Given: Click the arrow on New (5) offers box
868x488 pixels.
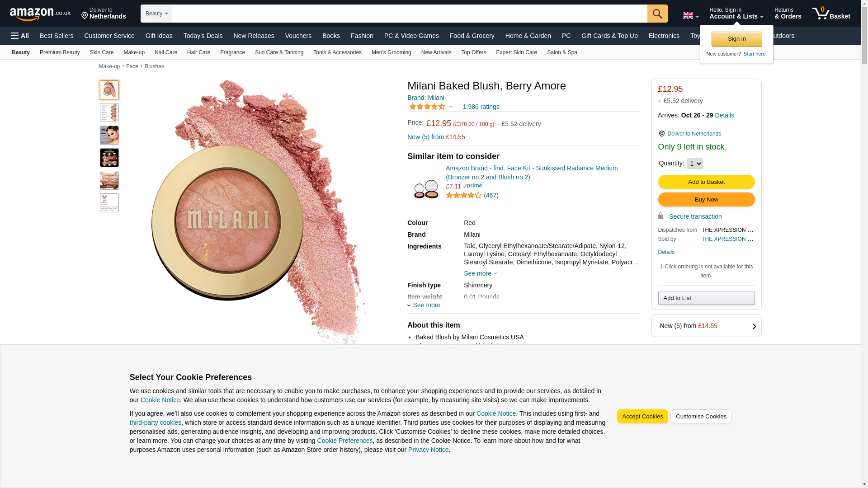Looking at the screenshot, I should click(x=754, y=326).
